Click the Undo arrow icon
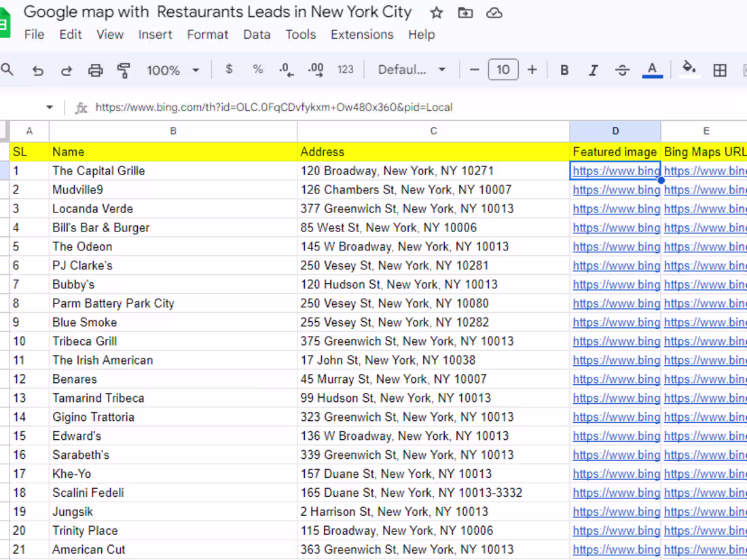Screen dimensions: 747x560 37,71
